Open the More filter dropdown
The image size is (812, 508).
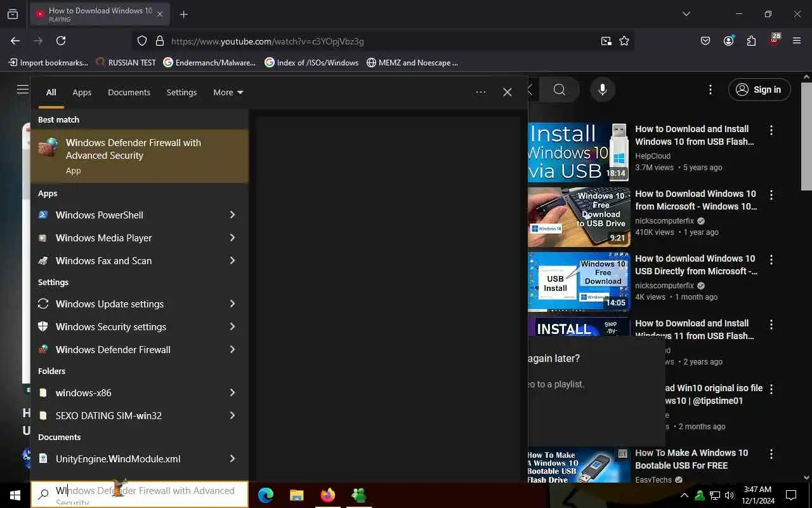click(228, 92)
